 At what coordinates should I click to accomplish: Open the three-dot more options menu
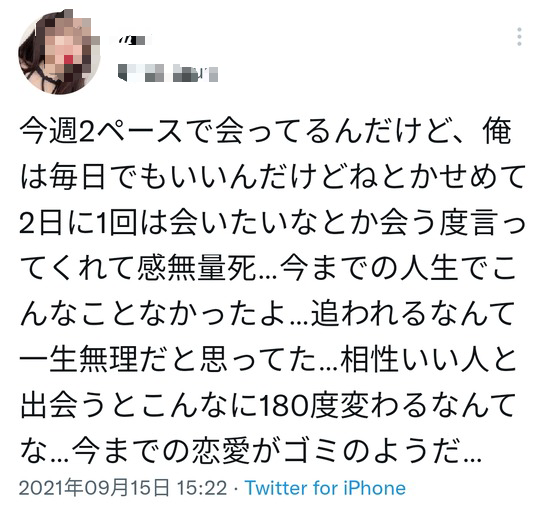pos(519,36)
